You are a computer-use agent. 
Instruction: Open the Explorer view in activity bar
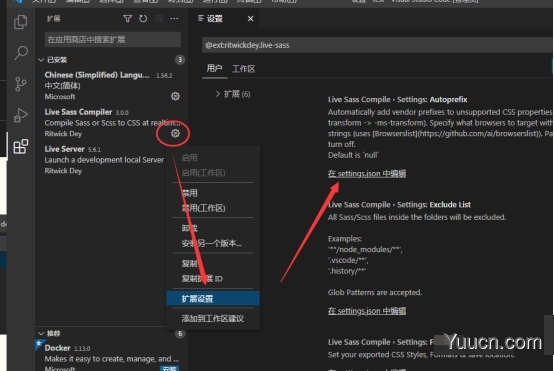(x=20, y=22)
